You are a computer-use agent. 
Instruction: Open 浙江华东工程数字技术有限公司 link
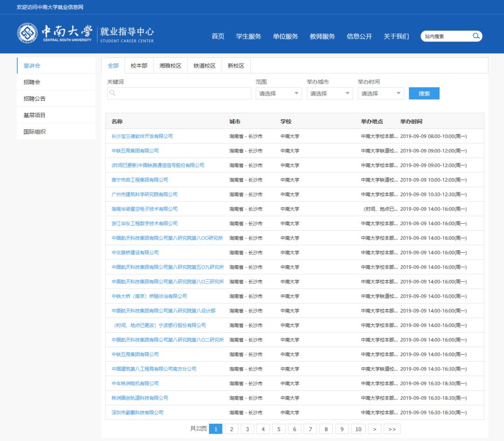[144, 223]
